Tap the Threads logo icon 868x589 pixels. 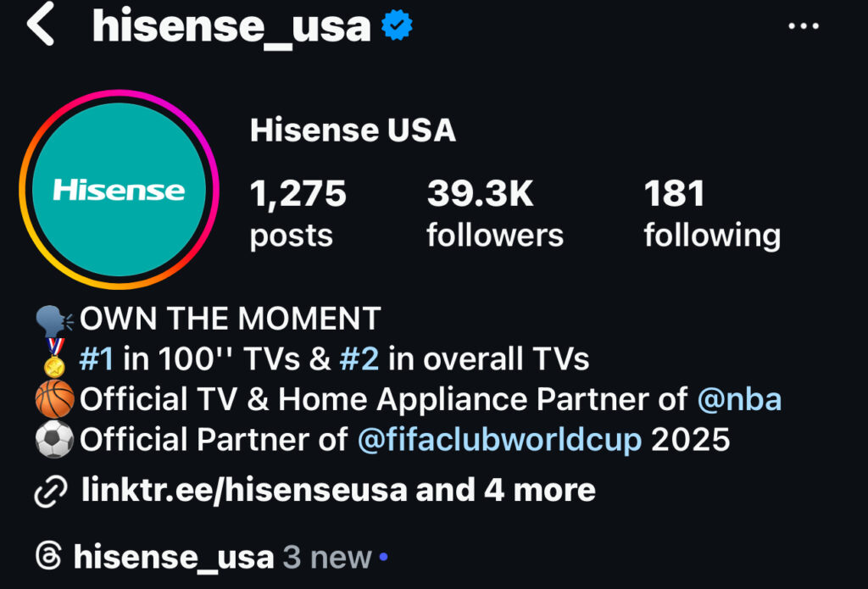point(48,555)
